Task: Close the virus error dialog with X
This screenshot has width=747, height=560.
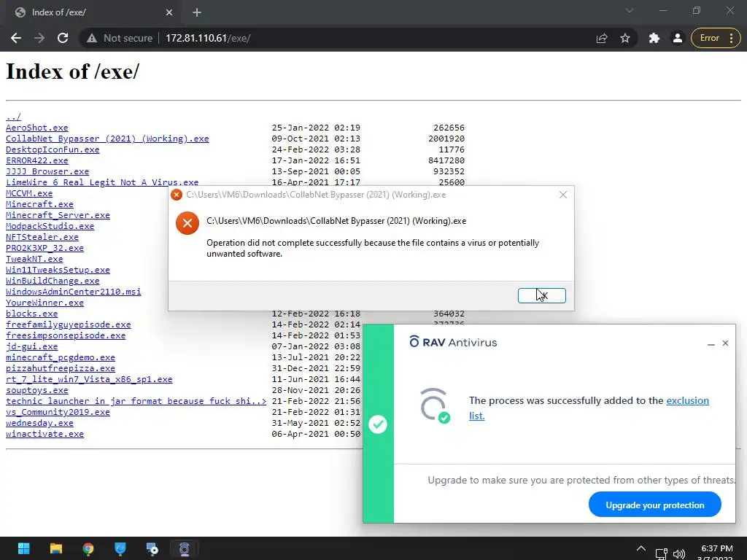Action: pos(563,195)
